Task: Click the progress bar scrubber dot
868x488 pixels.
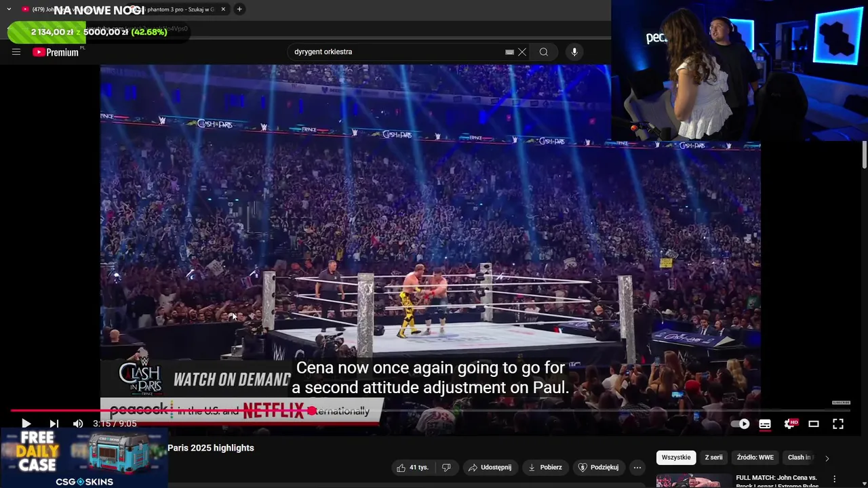Action: point(312,411)
